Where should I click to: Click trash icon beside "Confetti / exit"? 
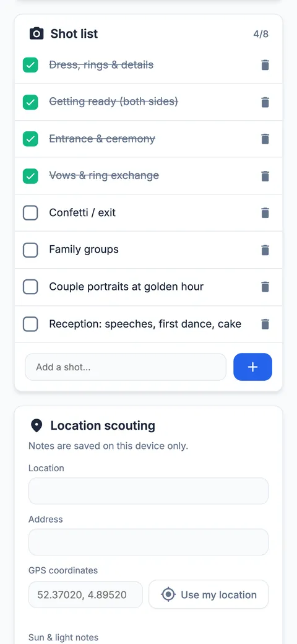265,213
